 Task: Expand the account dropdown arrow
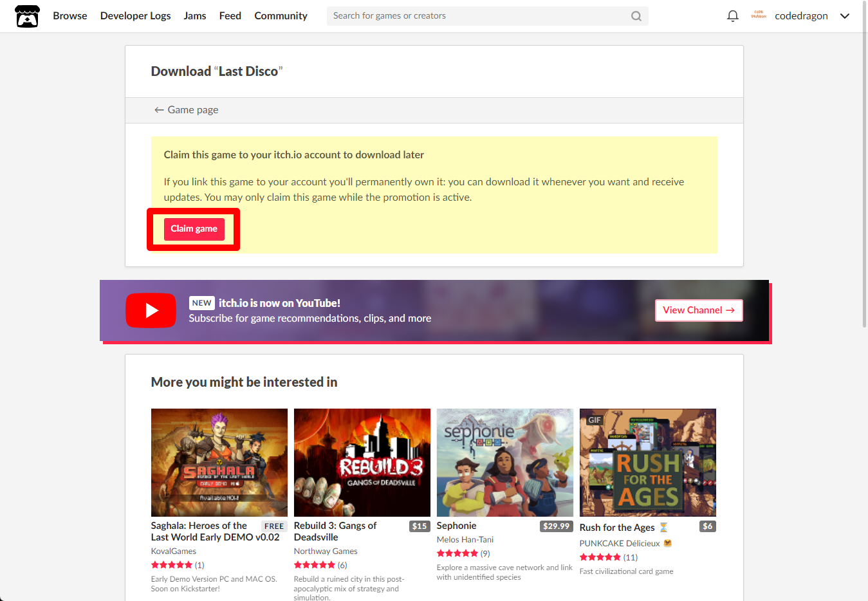845,16
